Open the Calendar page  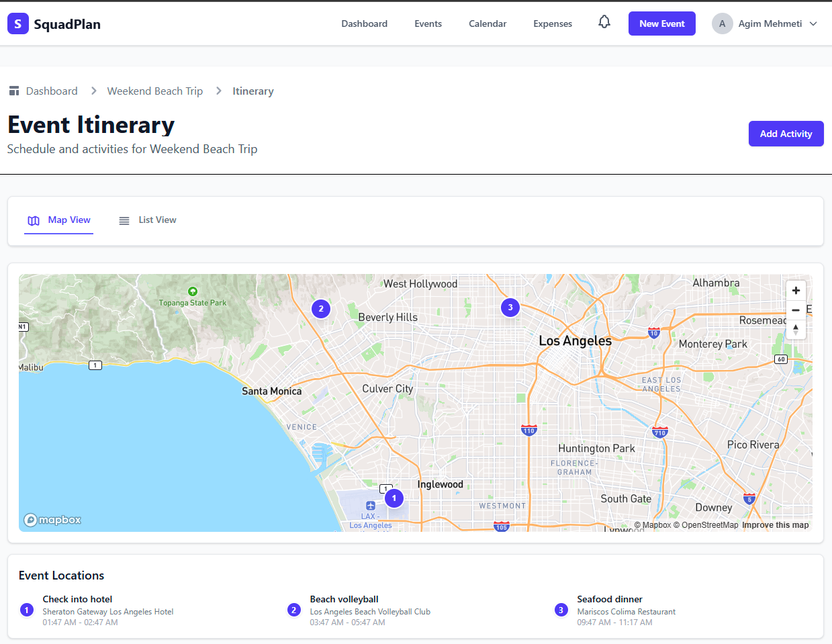click(488, 23)
